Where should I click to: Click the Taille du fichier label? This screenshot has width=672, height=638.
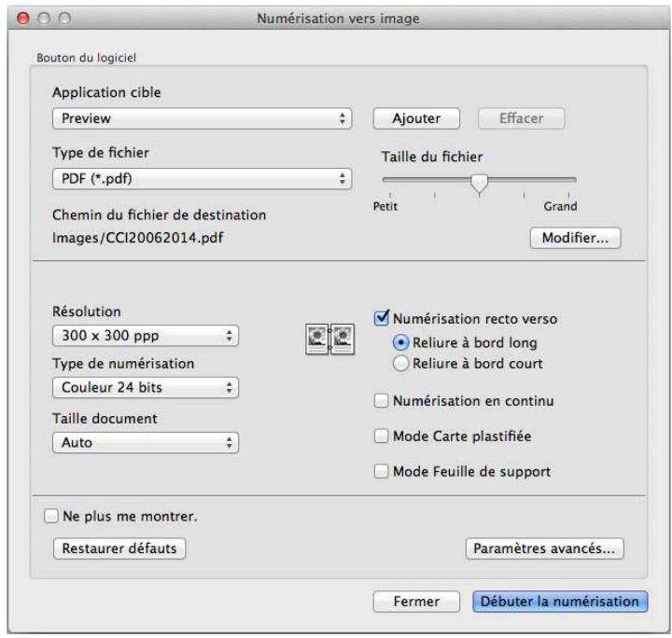pos(432,157)
